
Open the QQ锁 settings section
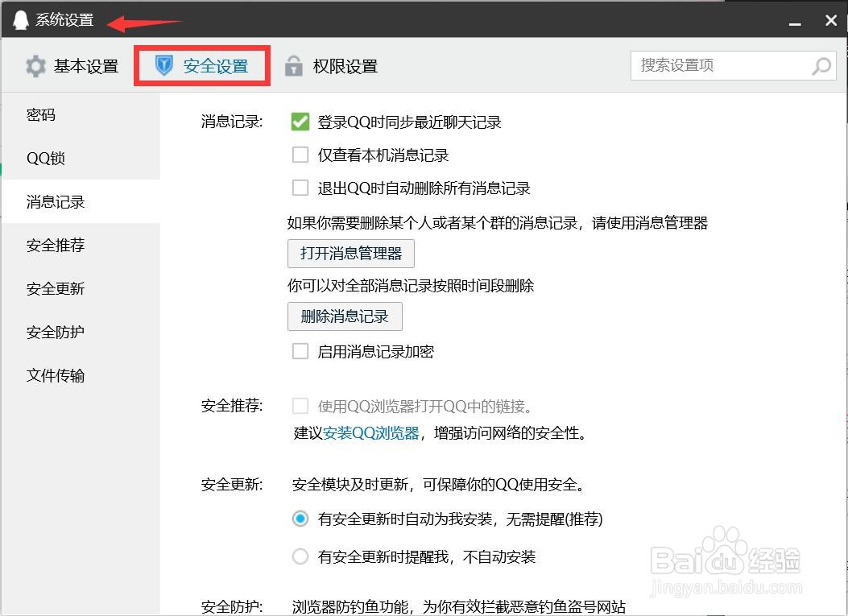(44, 158)
